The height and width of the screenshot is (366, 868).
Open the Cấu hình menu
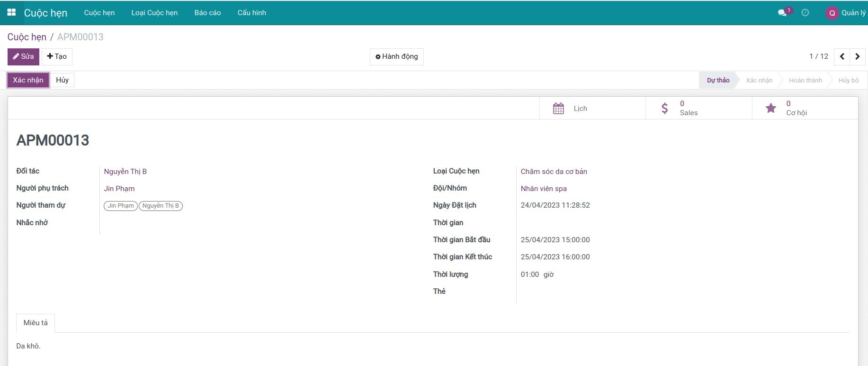251,13
